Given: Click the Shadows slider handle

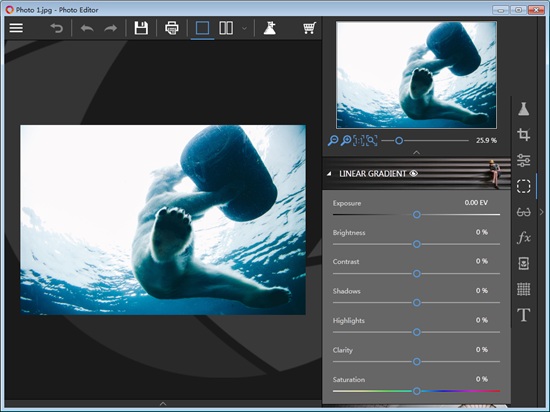Looking at the screenshot, I should [416, 303].
